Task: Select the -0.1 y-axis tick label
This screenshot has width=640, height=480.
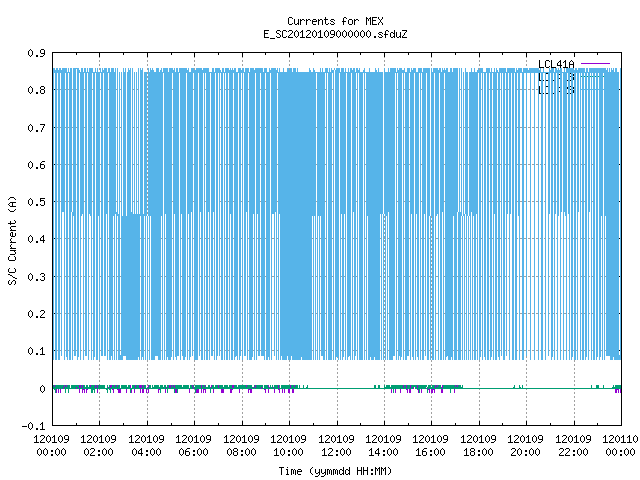Action: pyautogui.click(x=33, y=426)
